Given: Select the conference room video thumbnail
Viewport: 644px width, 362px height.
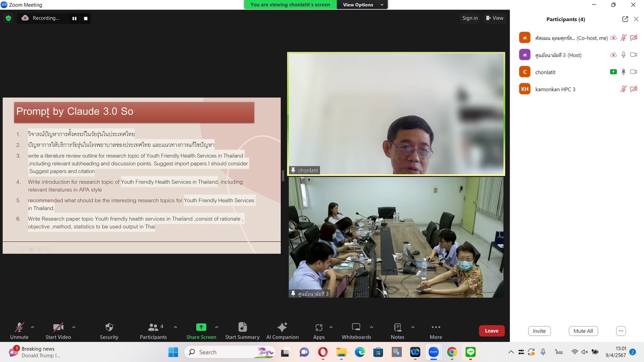Looking at the screenshot, I should click(396, 237).
